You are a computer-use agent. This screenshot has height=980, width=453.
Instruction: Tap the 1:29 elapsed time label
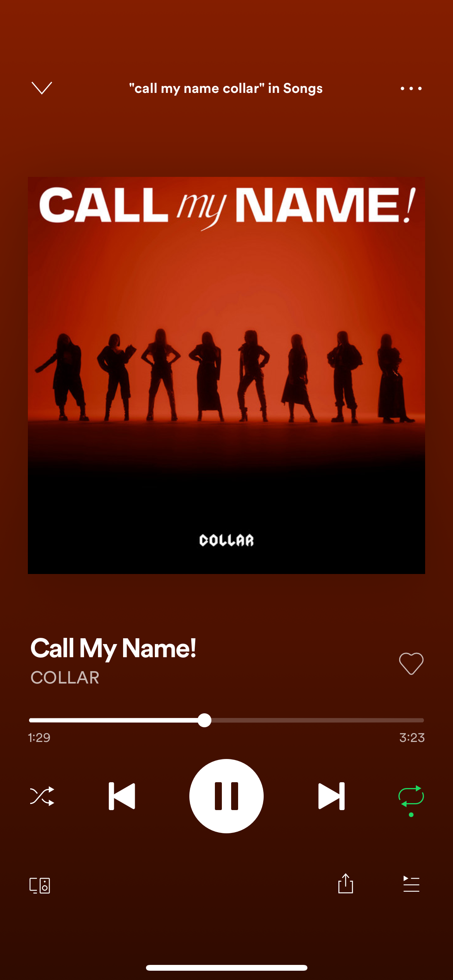[39, 737]
